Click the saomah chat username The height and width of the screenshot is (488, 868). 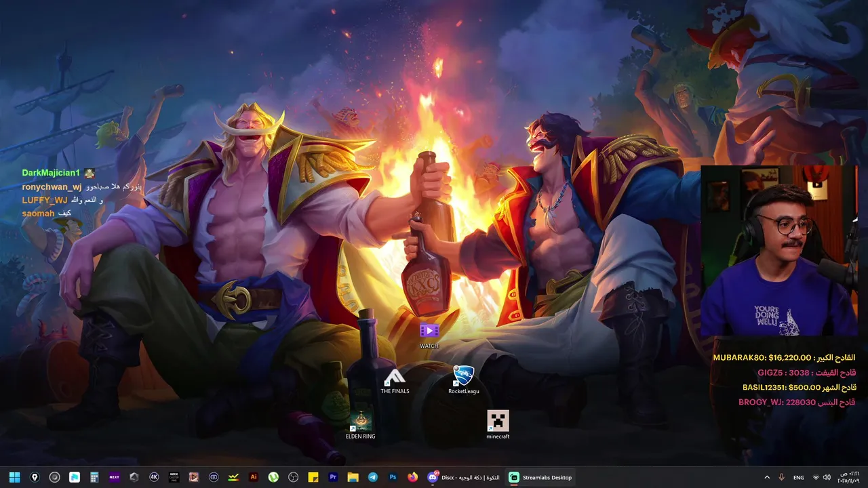pos(38,213)
